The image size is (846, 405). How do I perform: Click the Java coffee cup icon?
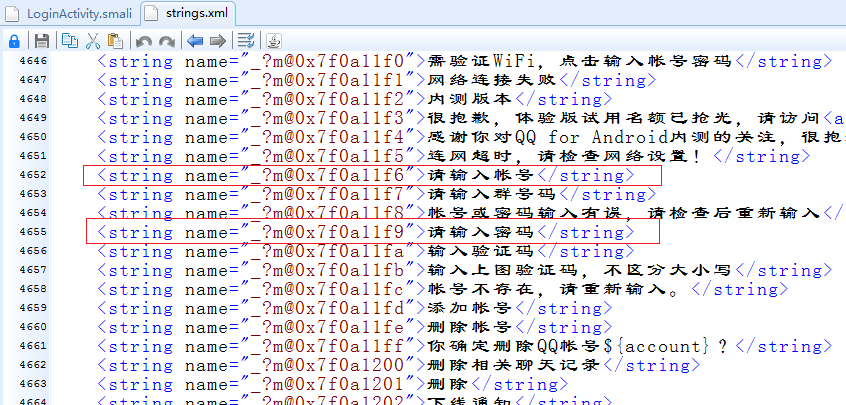[x=274, y=40]
